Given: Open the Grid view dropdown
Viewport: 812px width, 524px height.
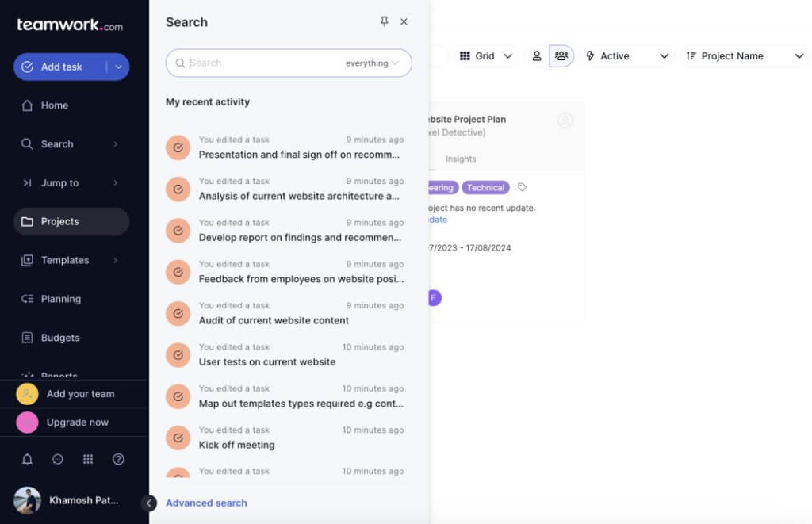Looking at the screenshot, I should click(485, 56).
